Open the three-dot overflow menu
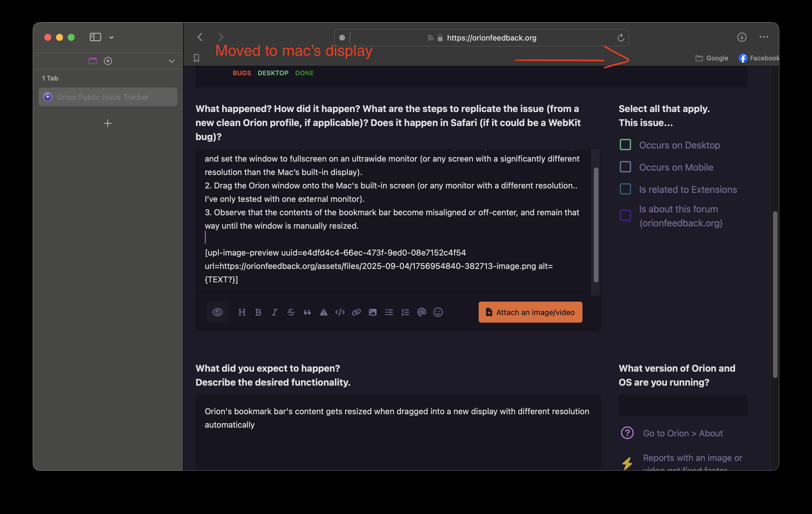The image size is (812, 514). (x=764, y=37)
